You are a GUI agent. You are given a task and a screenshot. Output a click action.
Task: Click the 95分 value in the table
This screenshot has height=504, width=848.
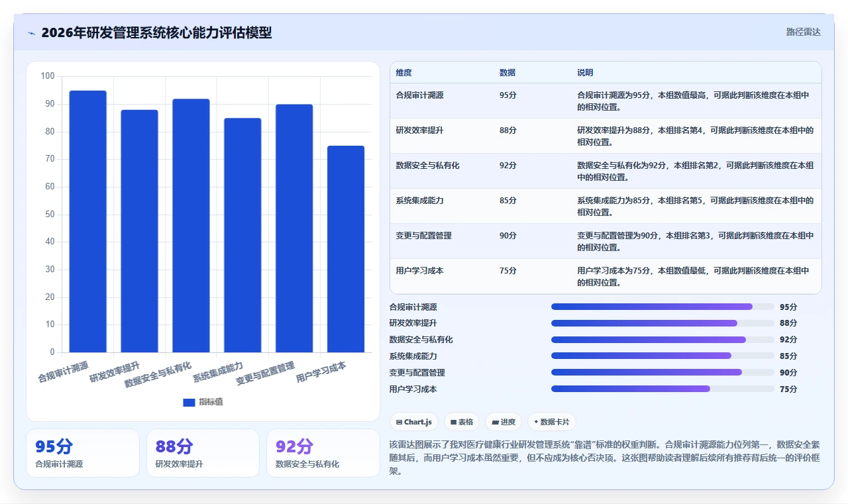(508, 95)
